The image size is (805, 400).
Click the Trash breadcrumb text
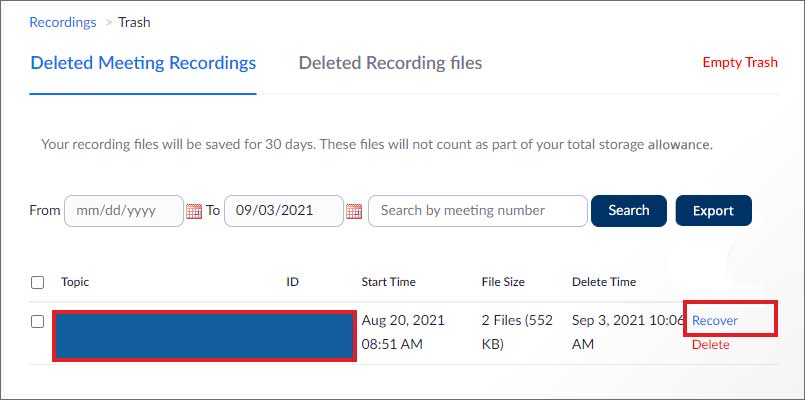pos(135,22)
